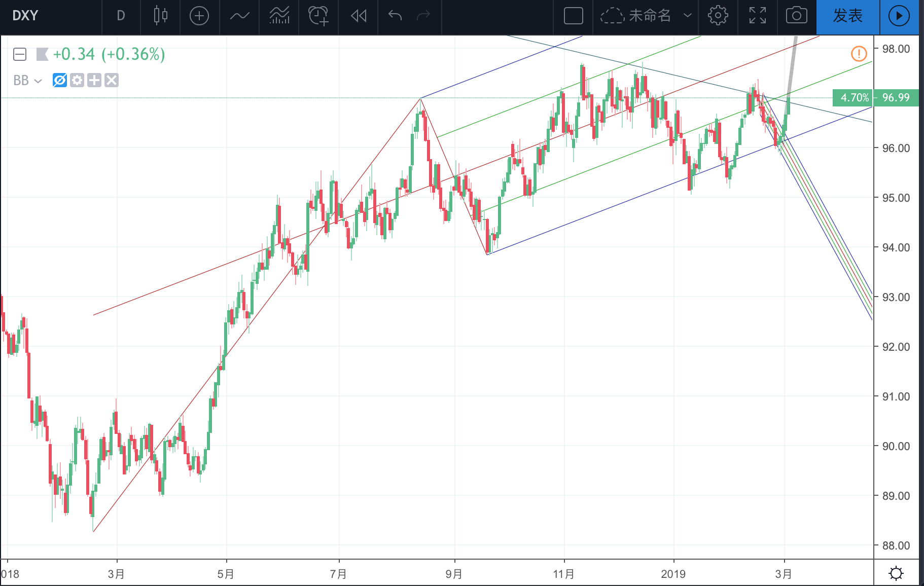Open the indicators button in toolbar
Image resolution: width=924 pixels, height=586 pixels.
coord(239,16)
